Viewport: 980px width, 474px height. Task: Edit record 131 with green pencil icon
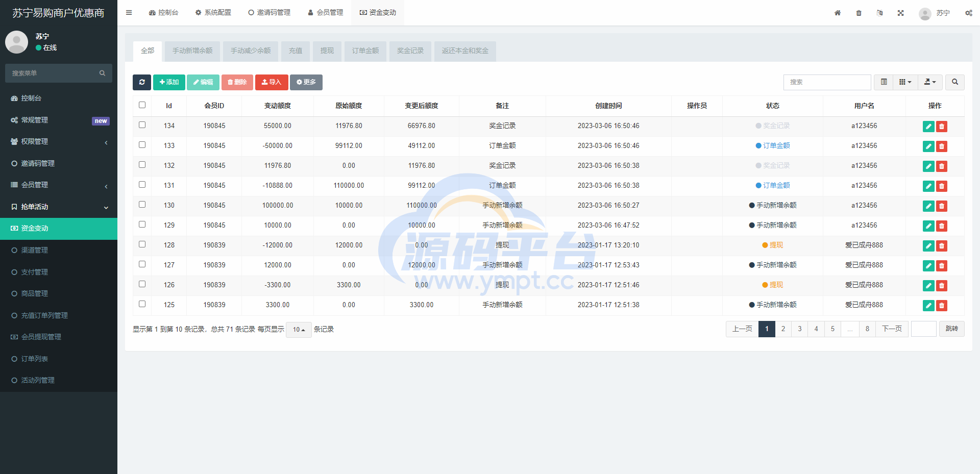click(x=928, y=186)
